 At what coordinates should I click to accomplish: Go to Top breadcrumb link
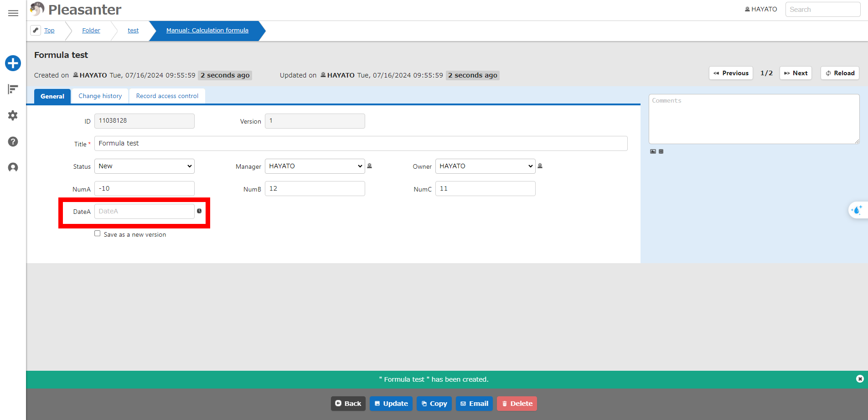[x=49, y=30]
